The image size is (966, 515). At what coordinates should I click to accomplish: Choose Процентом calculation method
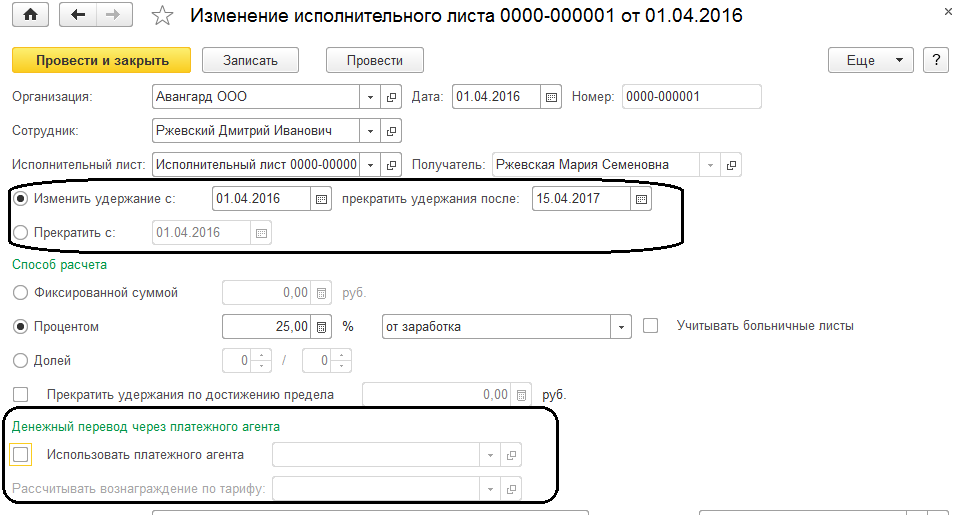pyautogui.click(x=20, y=326)
